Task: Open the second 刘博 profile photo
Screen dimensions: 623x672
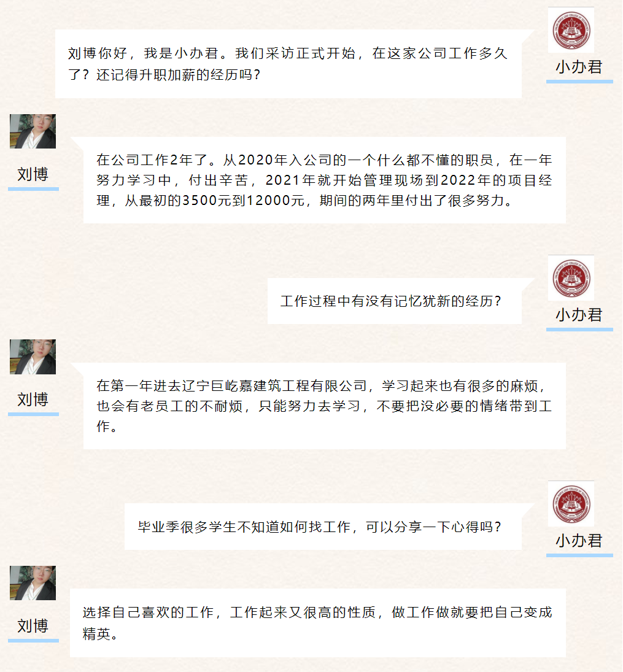Action: [33, 357]
